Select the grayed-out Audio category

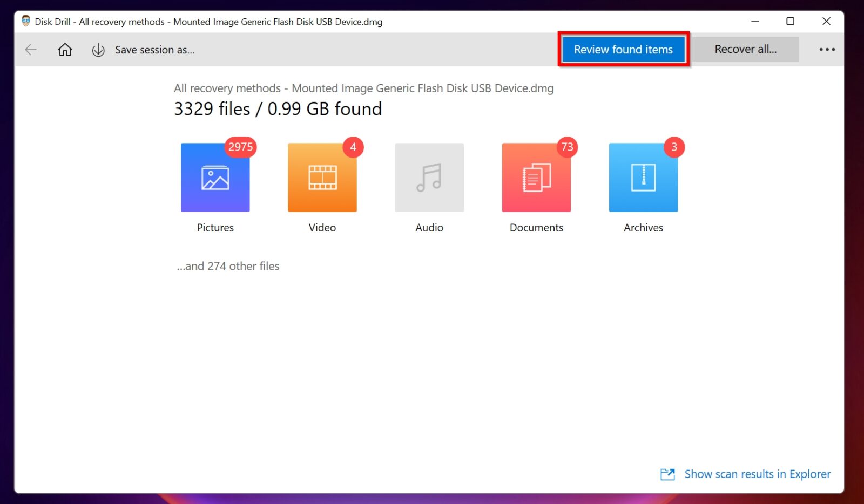click(429, 177)
